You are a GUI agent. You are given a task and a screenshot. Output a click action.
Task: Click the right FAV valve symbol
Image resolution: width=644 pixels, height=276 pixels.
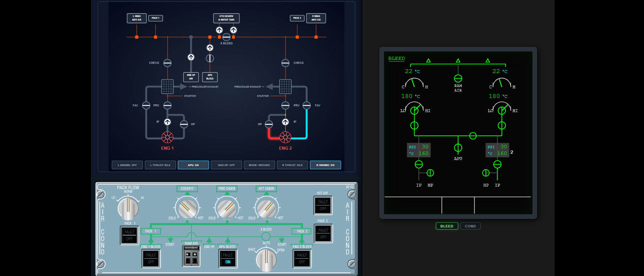pyautogui.click(x=307, y=105)
